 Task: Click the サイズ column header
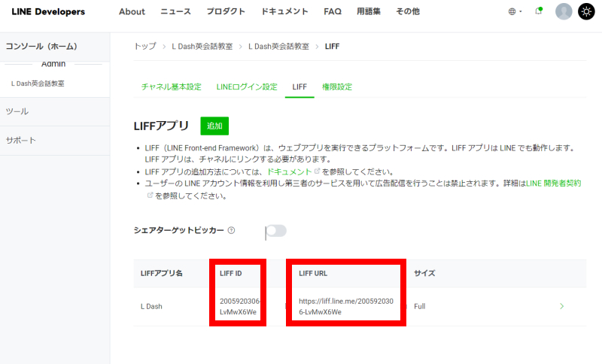(424, 274)
